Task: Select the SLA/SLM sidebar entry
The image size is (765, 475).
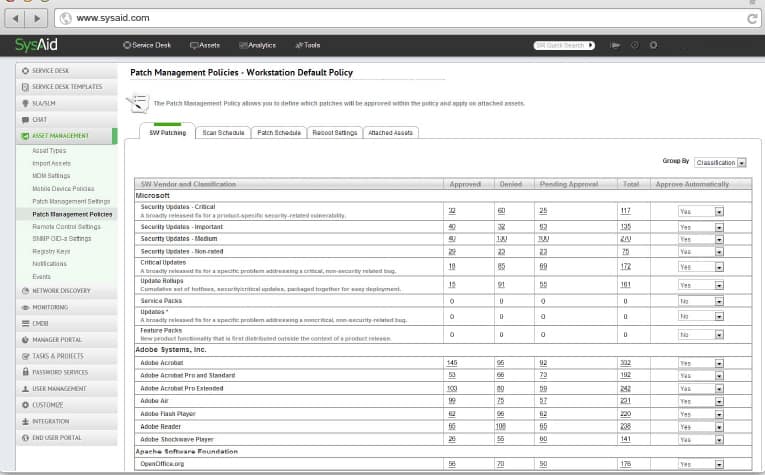Action: coord(67,103)
